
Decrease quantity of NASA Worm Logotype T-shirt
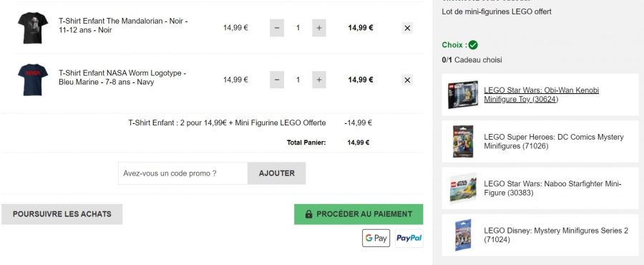(x=277, y=79)
